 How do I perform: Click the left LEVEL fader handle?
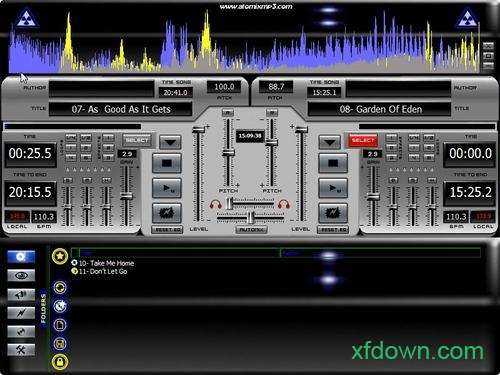[199, 130]
